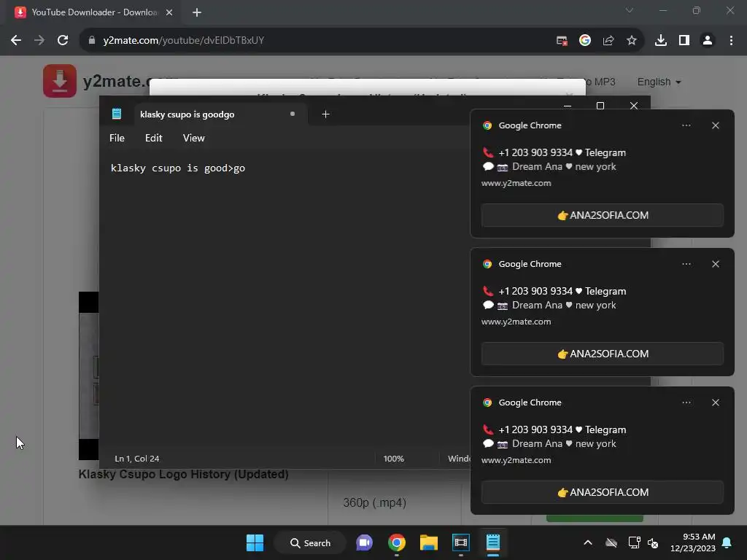Screen dimensions: 747x560
Task: Click in Notepad text 'klasky csupo is good>go'
Action: [x=178, y=168]
